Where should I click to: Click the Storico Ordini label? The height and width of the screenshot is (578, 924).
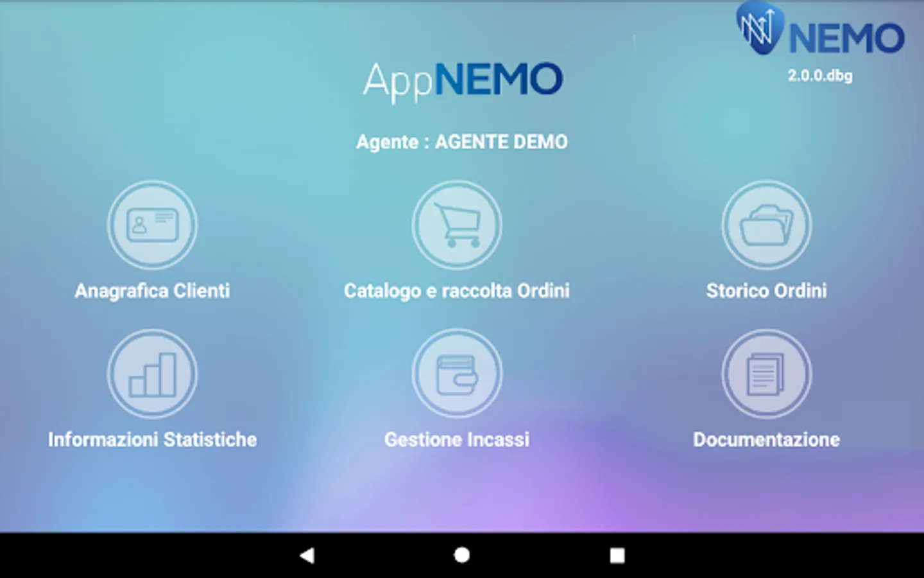(766, 291)
